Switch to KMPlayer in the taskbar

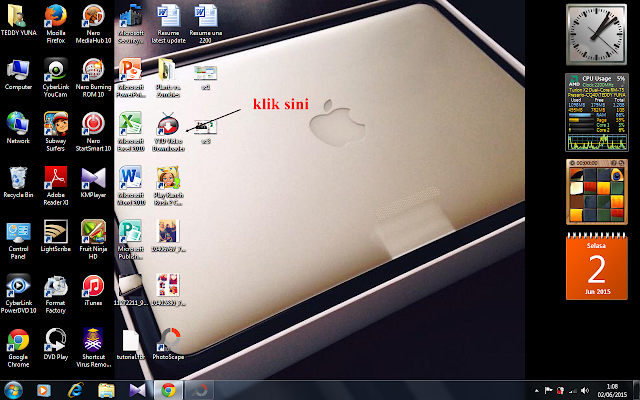tap(138, 391)
